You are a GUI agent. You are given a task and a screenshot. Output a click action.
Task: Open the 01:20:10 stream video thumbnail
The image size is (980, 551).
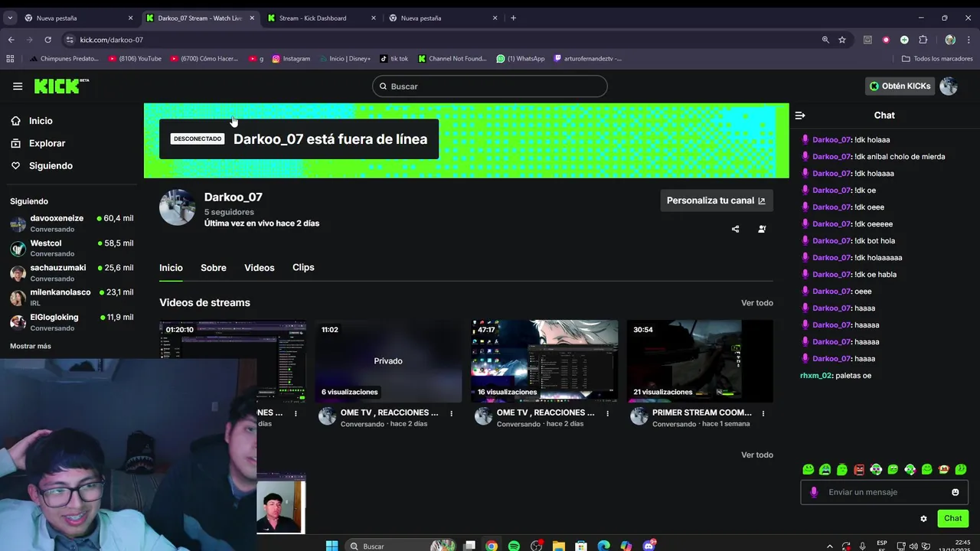point(233,360)
